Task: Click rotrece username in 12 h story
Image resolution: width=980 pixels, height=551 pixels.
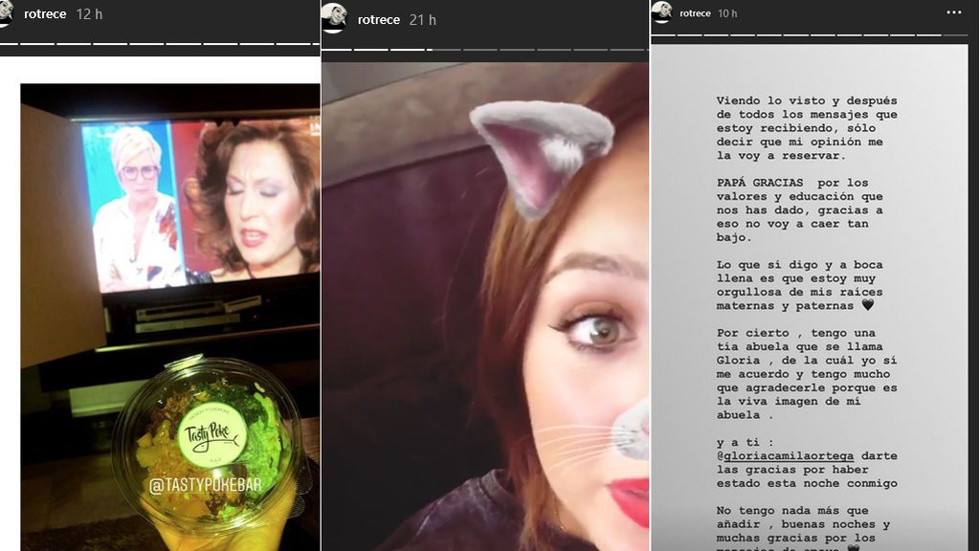Action: [x=45, y=14]
